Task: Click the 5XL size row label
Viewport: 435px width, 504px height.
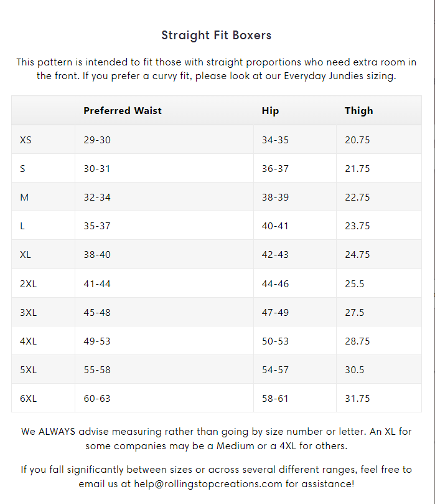Action: (28, 369)
